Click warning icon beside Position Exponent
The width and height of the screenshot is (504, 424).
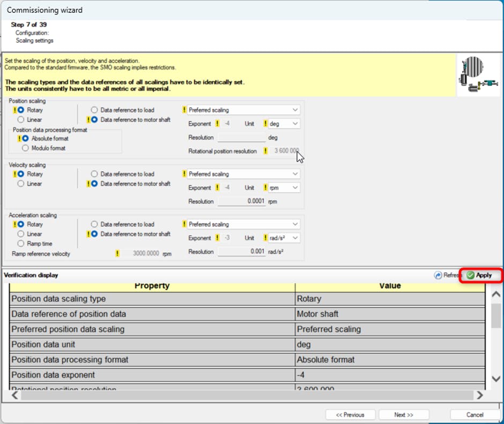coord(217,123)
